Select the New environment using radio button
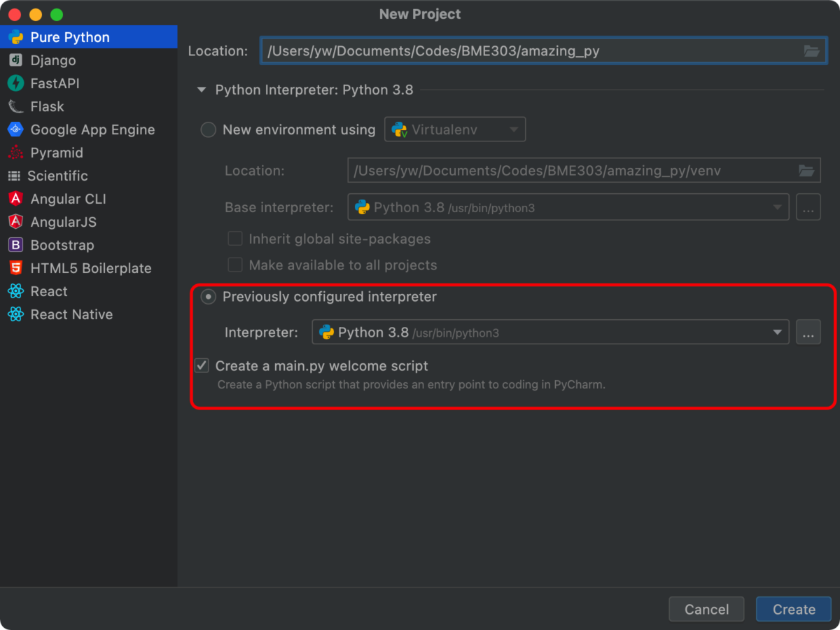The width and height of the screenshot is (840, 630). 208,129
